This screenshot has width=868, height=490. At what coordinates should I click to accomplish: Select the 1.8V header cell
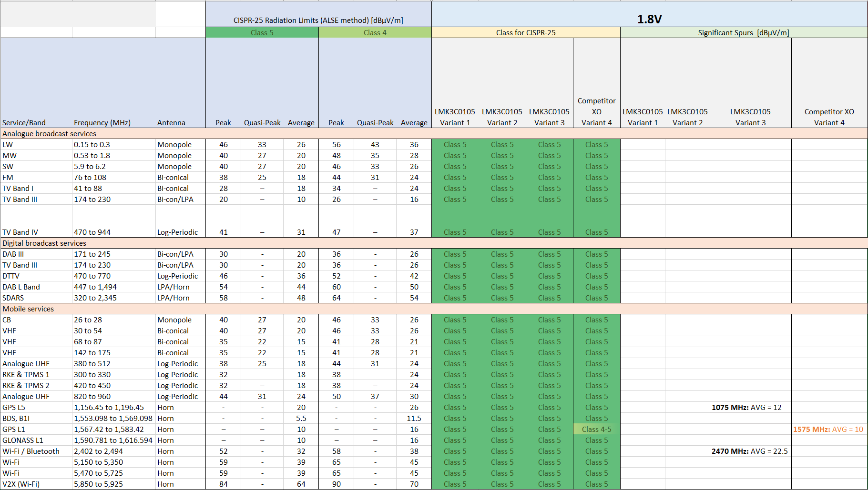tap(649, 19)
